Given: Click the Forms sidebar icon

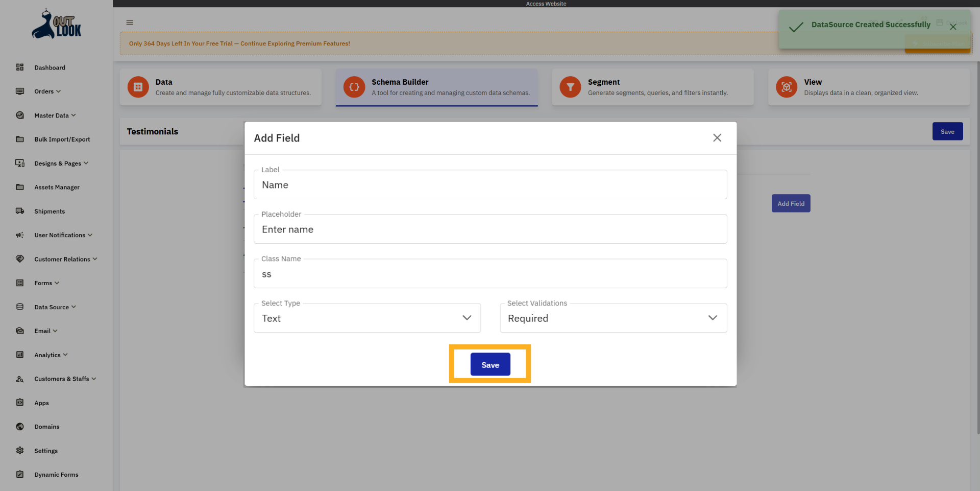Looking at the screenshot, I should [20, 283].
